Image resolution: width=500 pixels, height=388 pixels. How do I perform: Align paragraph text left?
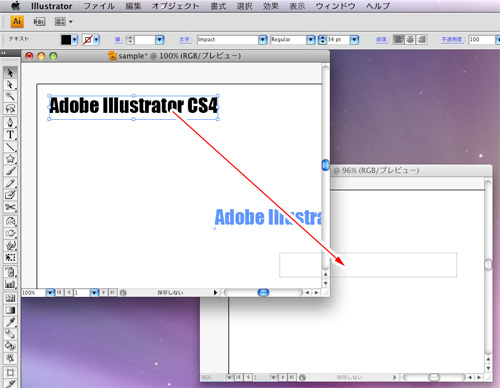(x=398, y=39)
